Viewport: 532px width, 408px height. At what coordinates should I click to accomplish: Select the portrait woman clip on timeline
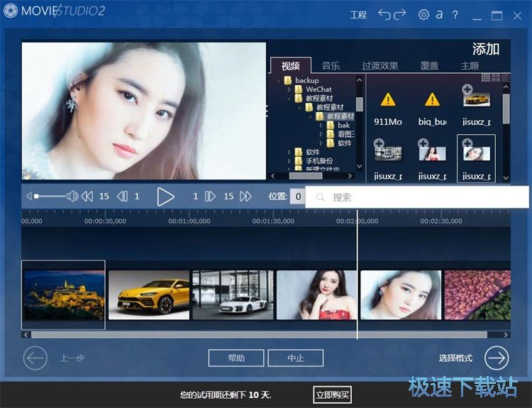point(401,295)
